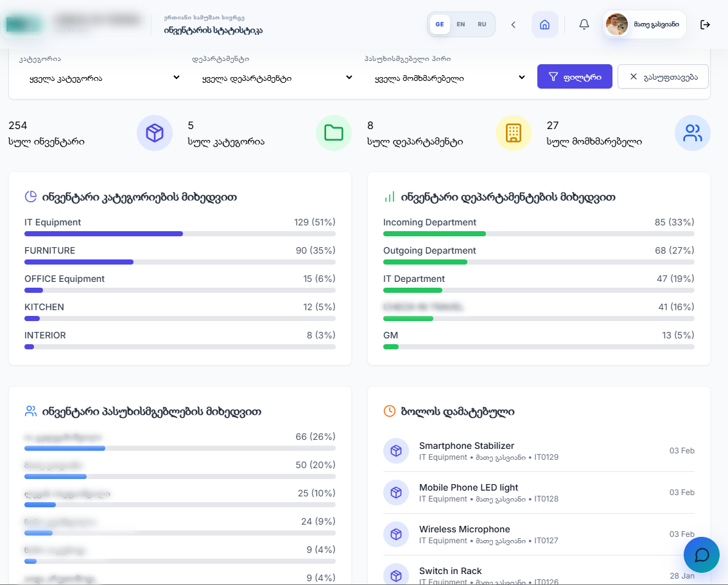This screenshot has height=585, width=728.
Task: Switch language to GE
Action: pos(440,24)
